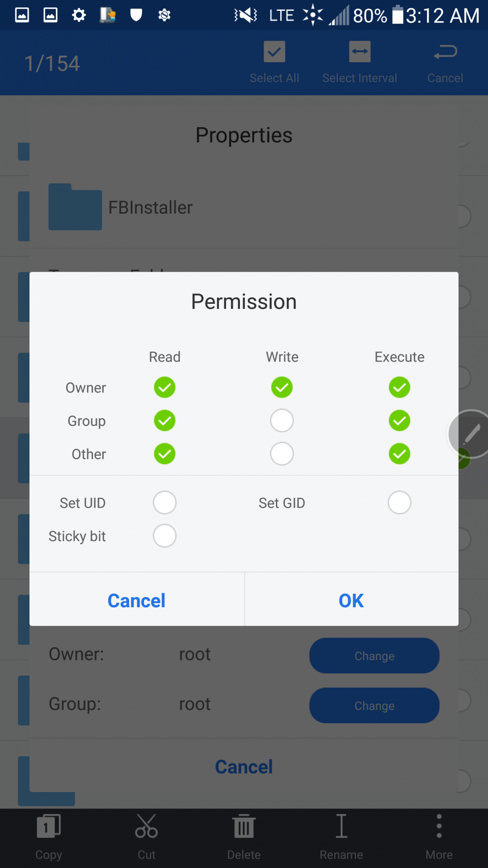488x868 pixels.
Task: Disable Owner Read permission
Action: click(x=165, y=387)
